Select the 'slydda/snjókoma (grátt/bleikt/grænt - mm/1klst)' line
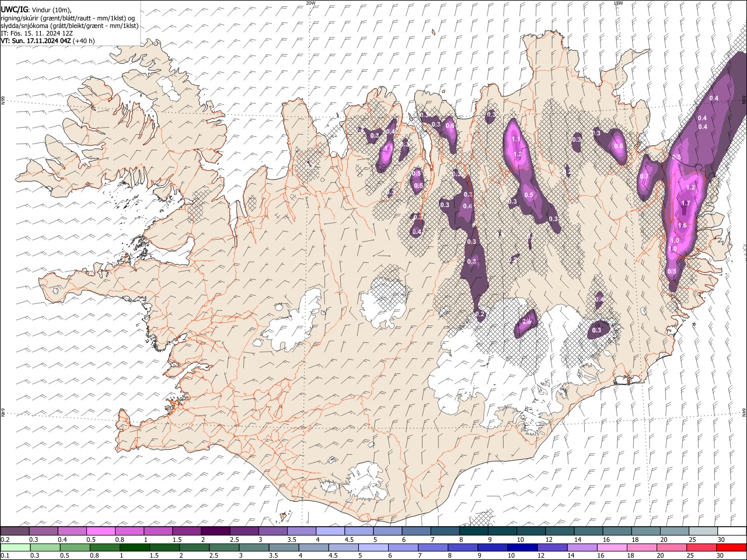 click(69, 26)
